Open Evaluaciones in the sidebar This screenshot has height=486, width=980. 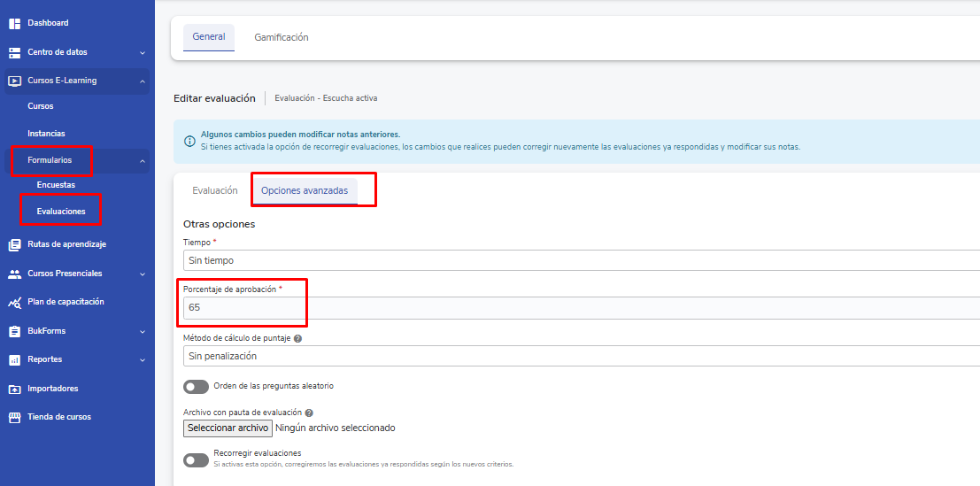[x=61, y=212]
